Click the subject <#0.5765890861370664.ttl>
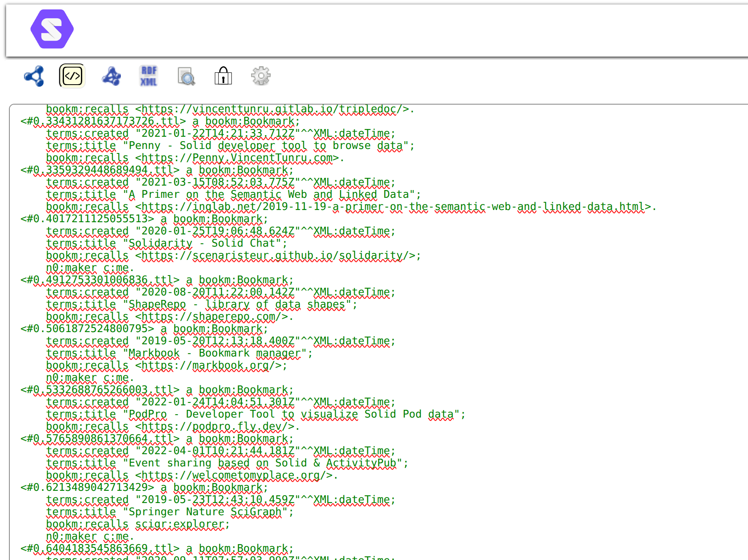 coord(100,439)
